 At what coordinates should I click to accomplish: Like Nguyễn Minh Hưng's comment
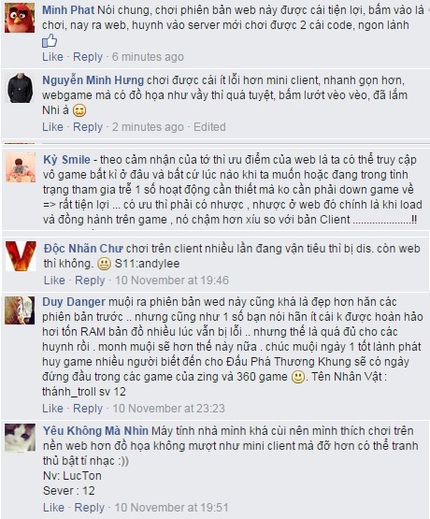pyautogui.click(x=52, y=127)
